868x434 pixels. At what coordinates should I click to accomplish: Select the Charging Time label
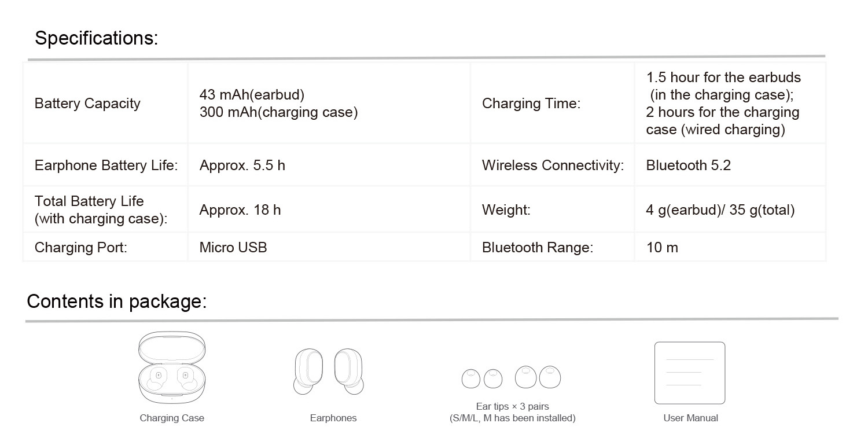(x=531, y=104)
